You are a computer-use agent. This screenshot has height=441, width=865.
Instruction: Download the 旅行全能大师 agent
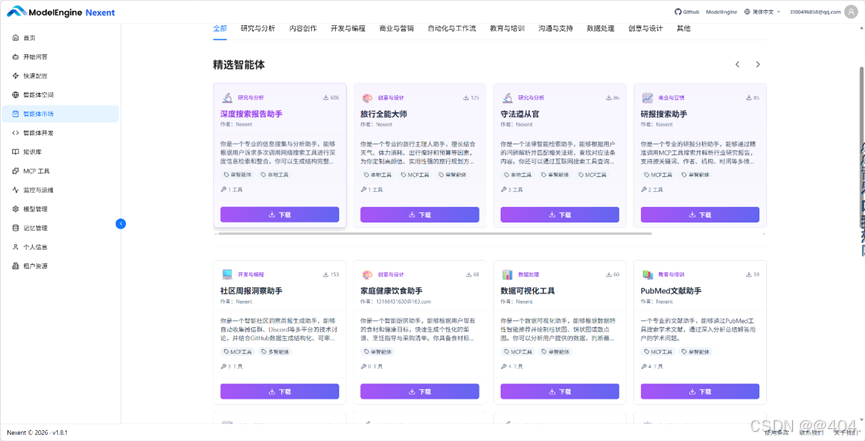(x=420, y=215)
